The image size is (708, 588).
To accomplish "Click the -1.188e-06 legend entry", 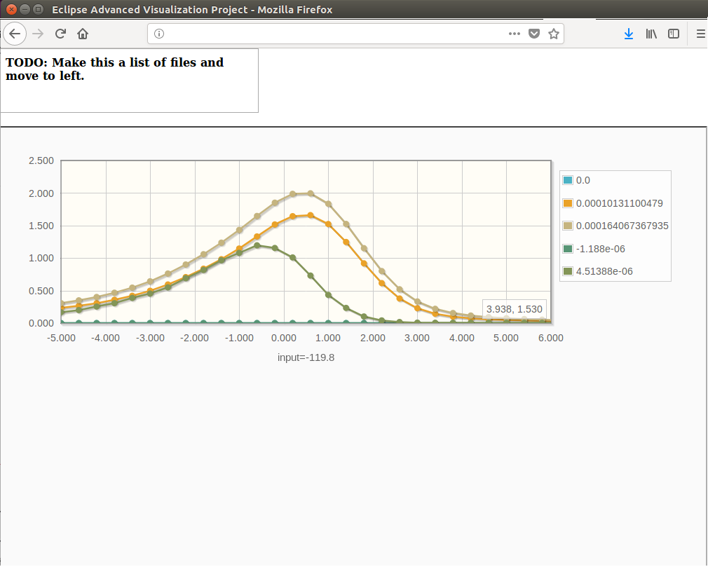I will pyautogui.click(x=600, y=249).
